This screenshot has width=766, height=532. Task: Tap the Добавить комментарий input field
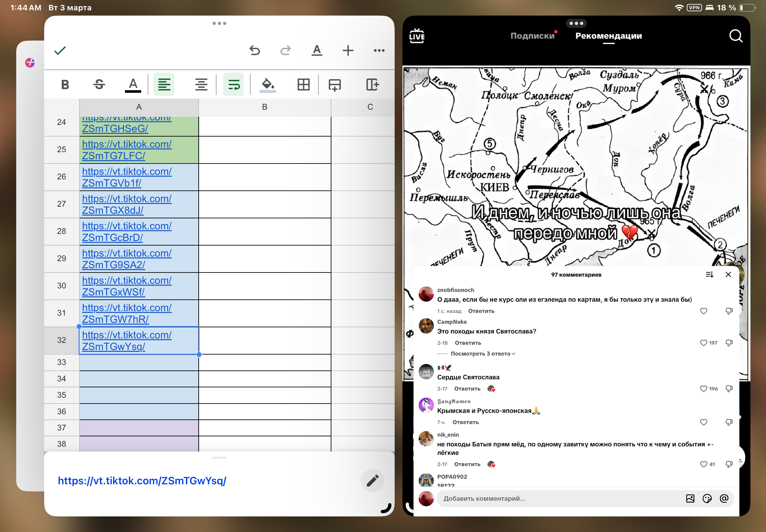point(560,498)
